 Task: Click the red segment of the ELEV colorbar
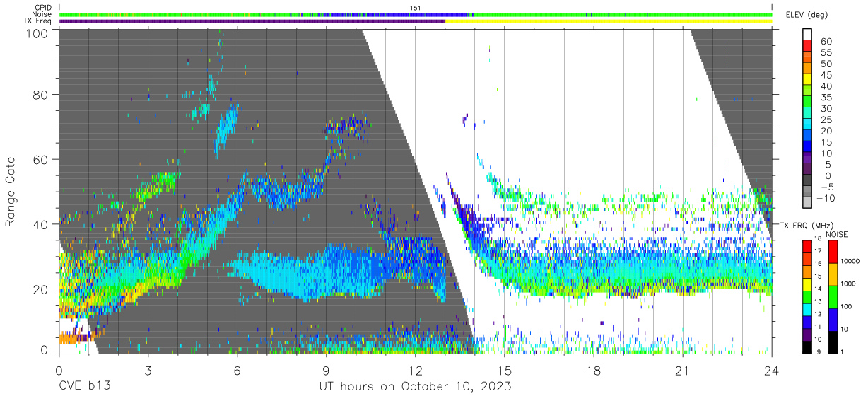pos(809,45)
